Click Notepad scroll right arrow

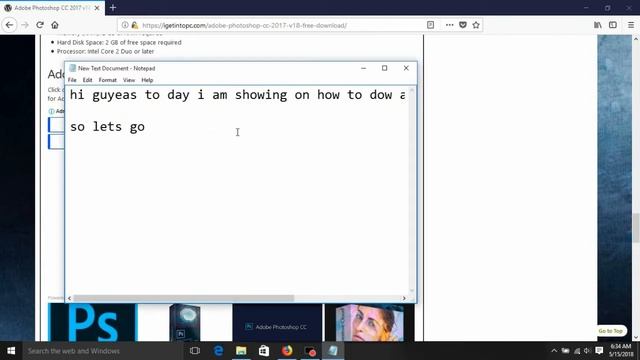pos(404,298)
